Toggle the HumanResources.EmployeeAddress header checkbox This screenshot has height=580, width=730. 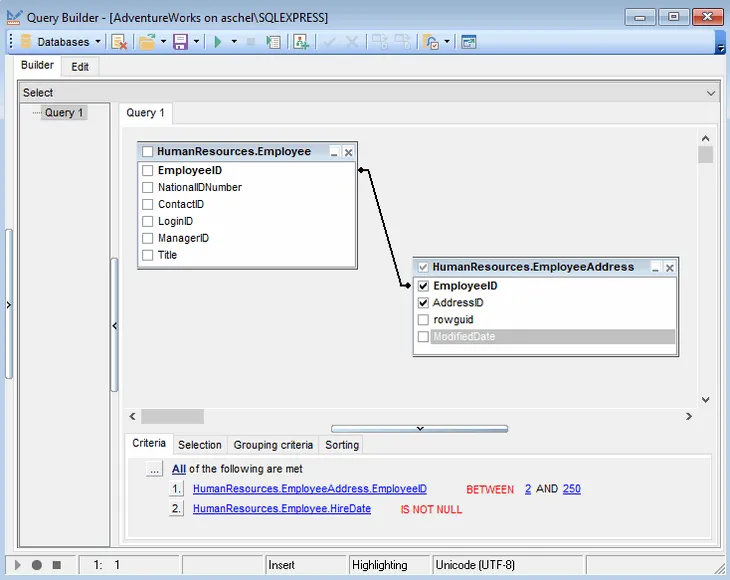point(423,267)
